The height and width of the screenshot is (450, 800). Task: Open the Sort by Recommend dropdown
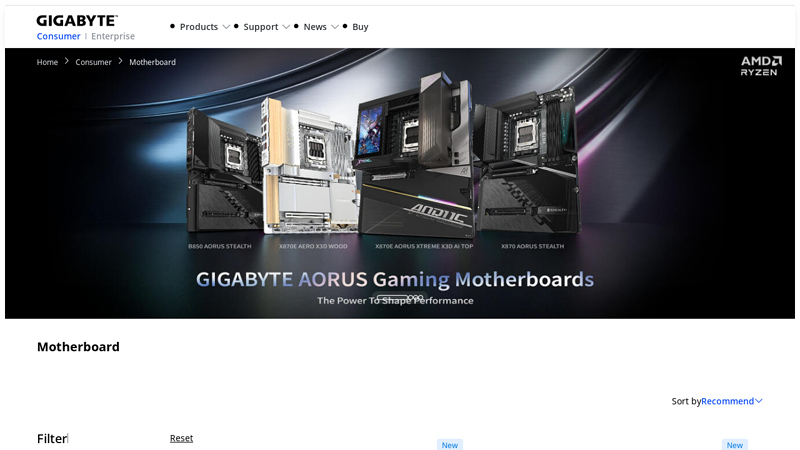[x=732, y=401]
